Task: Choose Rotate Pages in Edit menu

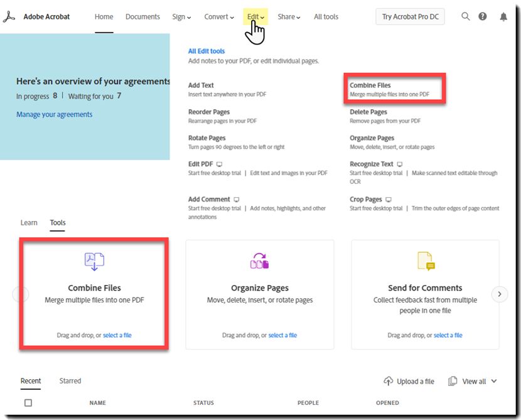Action: pyautogui.click(x=207, y=138)
